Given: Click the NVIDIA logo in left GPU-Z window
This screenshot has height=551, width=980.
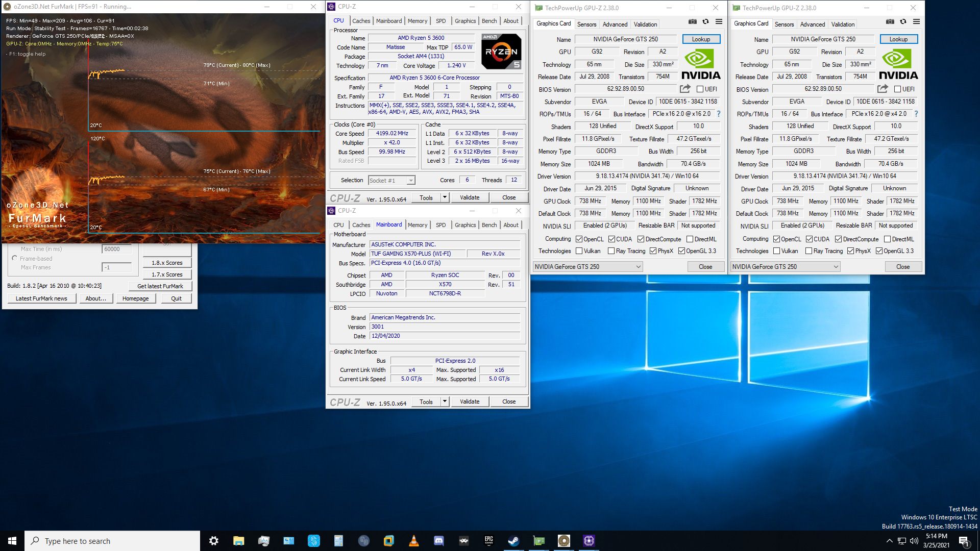Looking at the screenshot, I should click(701, 64).
